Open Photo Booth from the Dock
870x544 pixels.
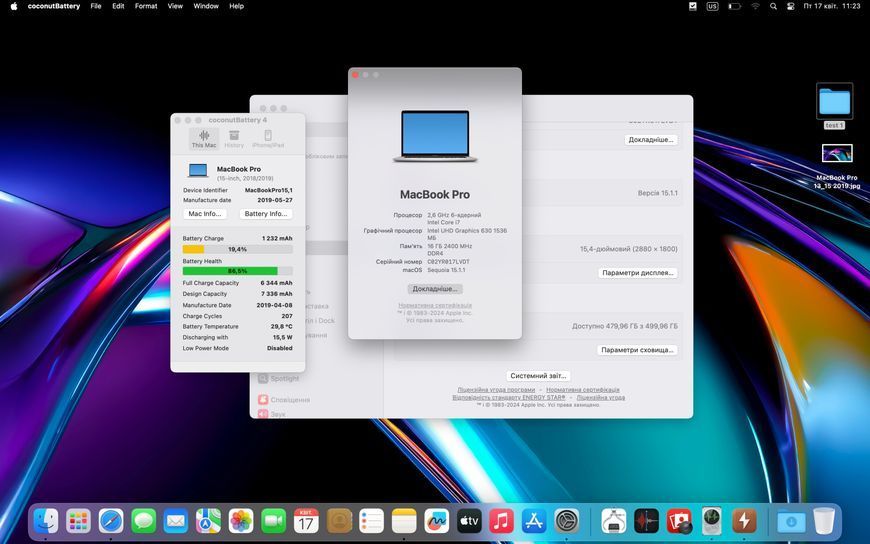pyautogui.click(x=679, y=521)
